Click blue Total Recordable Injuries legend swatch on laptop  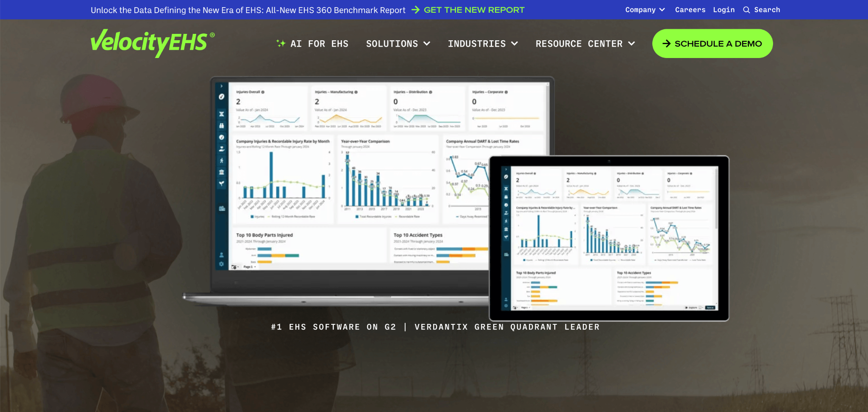[357, 216]
